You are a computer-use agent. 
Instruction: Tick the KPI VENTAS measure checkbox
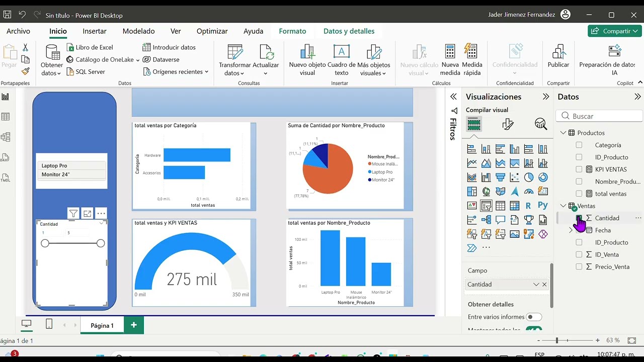579,169
